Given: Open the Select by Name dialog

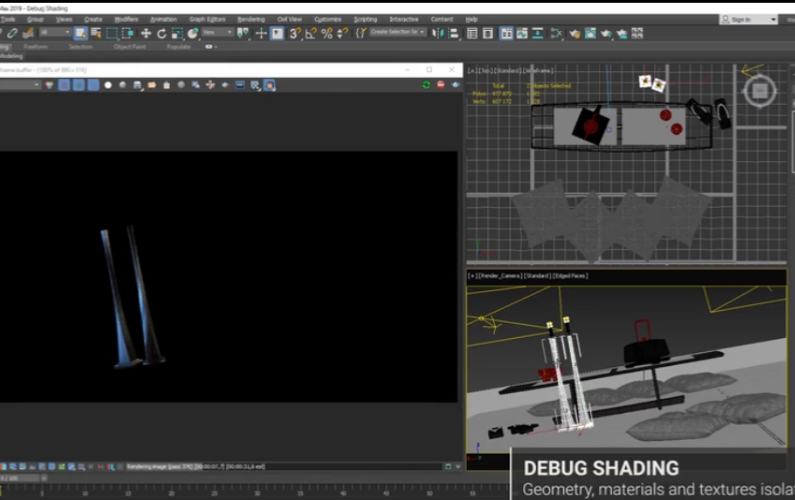Looking at the screenshot, I should (x=95, y=33).
